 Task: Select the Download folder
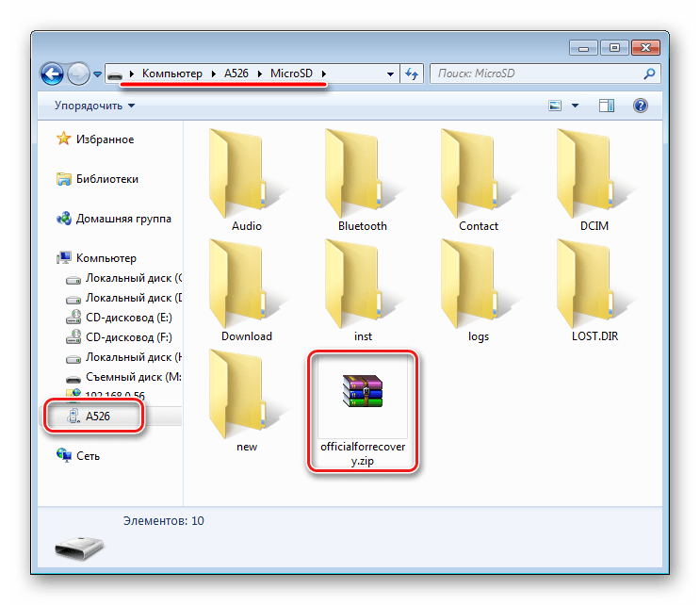[247, 290]
